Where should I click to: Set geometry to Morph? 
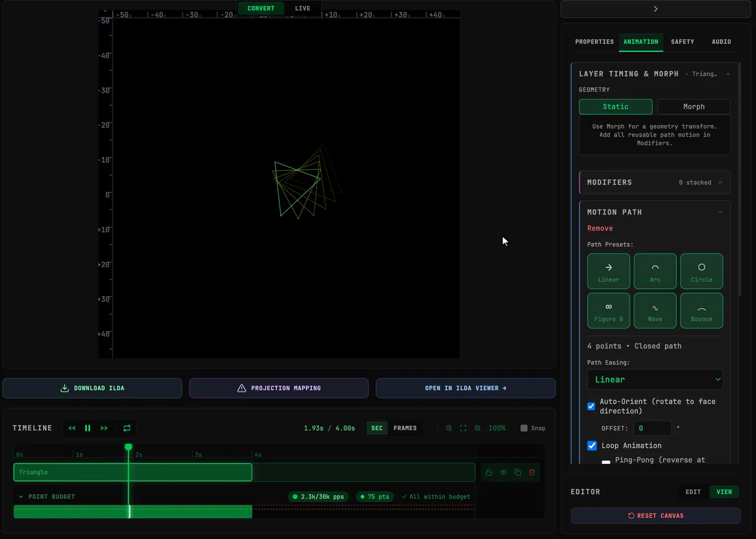[x=694, y=107]
